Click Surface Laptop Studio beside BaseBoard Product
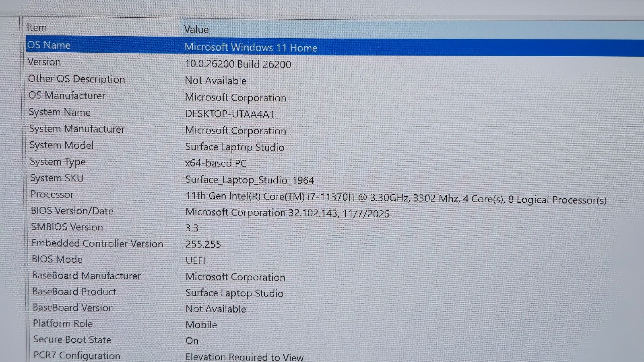Image resolution: width=644 pixels, height=362 pixels. (235, 293)
